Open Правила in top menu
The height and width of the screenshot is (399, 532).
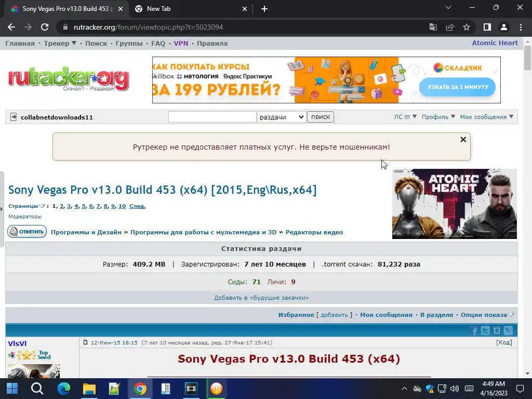pos(212,44)
